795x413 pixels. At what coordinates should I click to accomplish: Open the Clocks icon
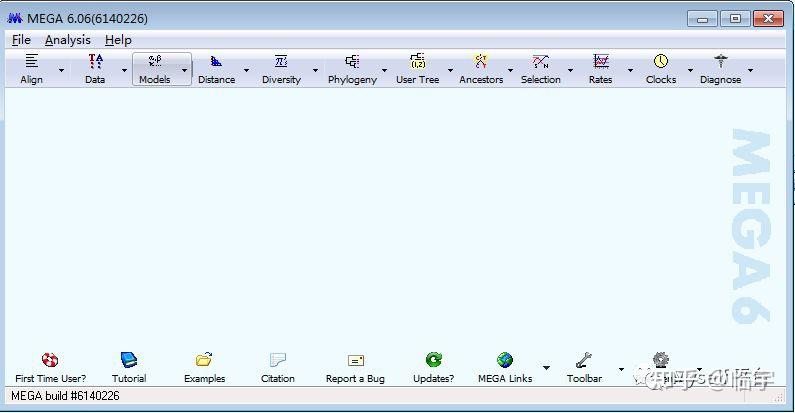tap(661, 61)
